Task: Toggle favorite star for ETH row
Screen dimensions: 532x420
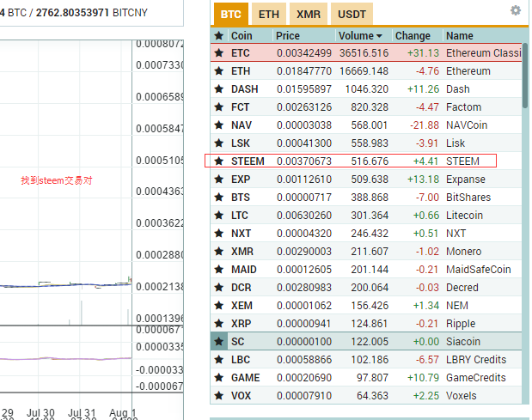Action: pyautogui.click(x=219, y=70)
